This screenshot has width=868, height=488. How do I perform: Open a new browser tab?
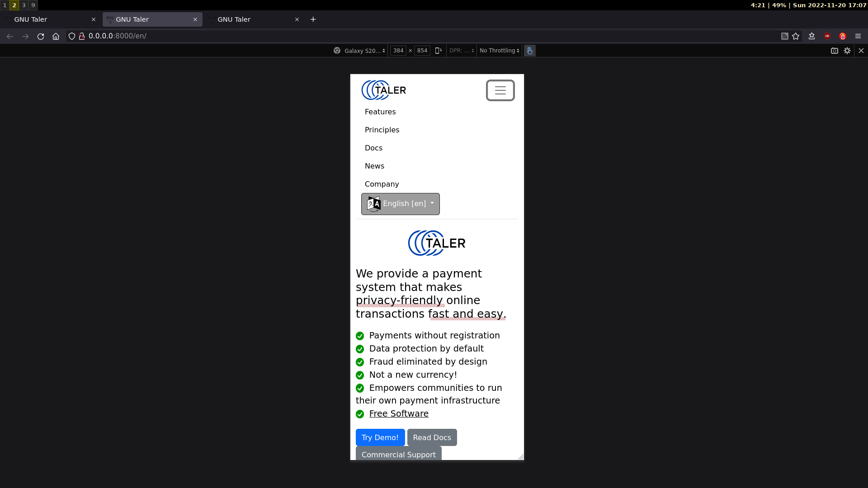[313, 19]
